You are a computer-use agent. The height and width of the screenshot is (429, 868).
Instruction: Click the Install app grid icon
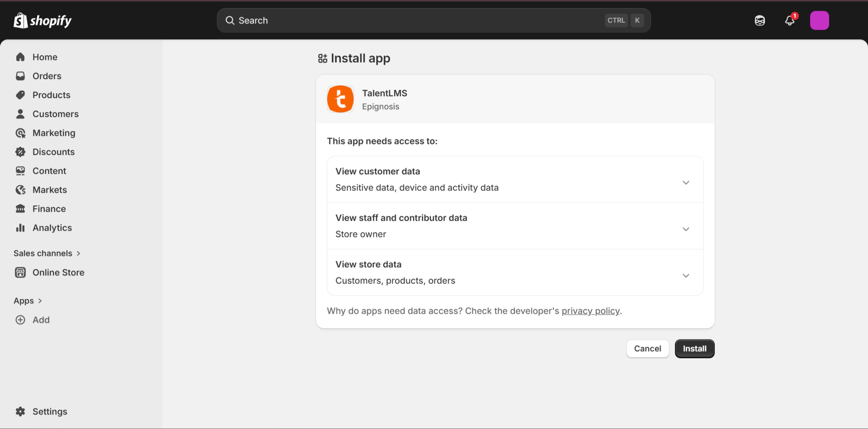pos(322,58)
